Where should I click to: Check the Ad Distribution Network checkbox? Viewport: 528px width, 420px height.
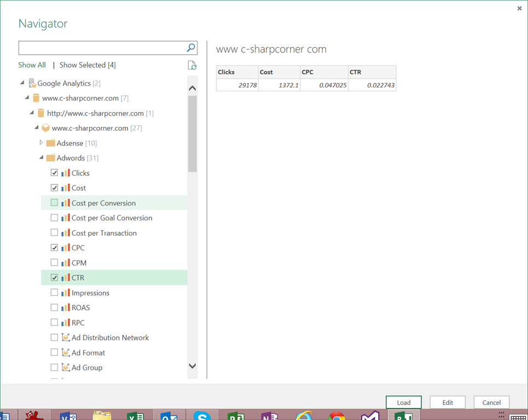pos(54,337)
